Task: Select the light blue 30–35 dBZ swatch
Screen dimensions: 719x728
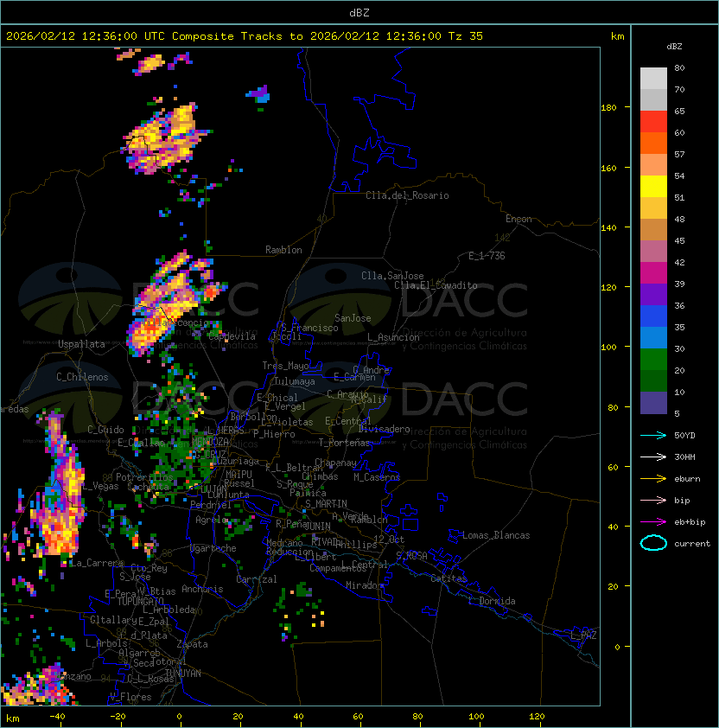Action: 653,338
